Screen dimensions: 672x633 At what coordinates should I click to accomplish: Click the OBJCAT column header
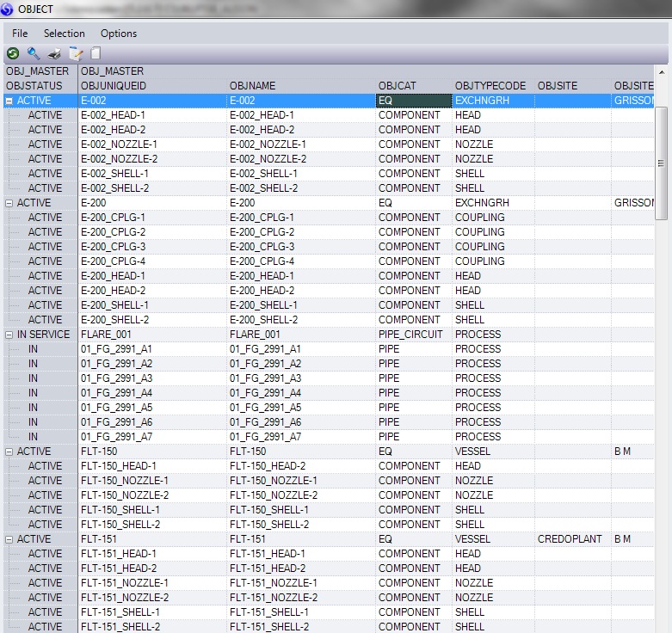[x=399, y=86]
